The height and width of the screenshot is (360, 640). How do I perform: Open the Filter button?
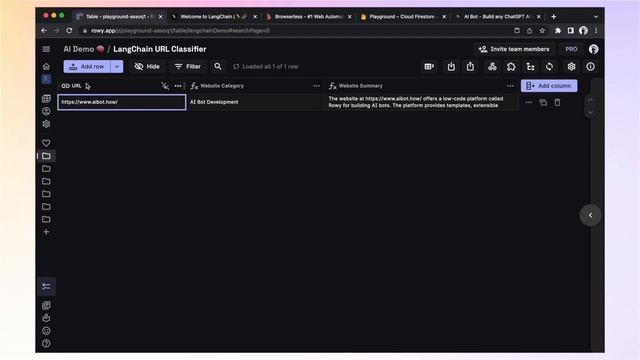coord(188,67)
